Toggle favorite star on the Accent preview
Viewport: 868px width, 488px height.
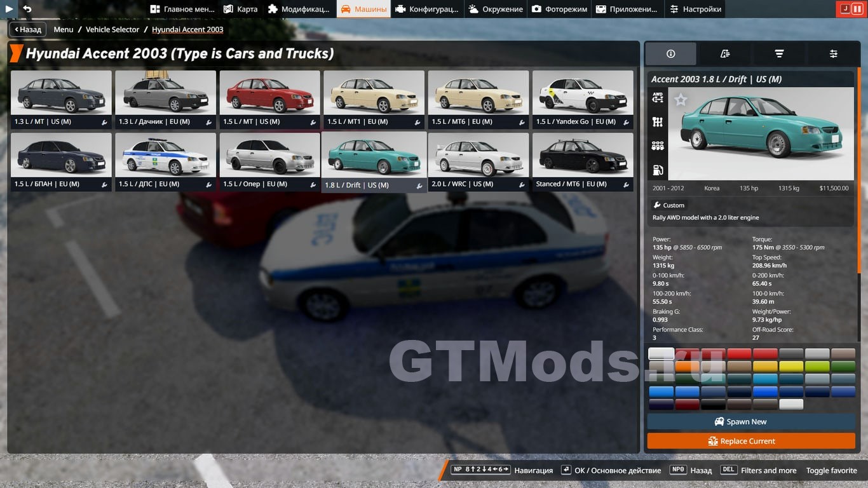pos(681,100)
